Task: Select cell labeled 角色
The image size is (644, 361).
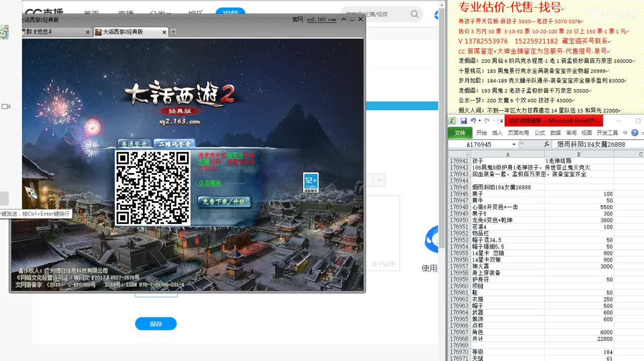Action: (507, 332)
